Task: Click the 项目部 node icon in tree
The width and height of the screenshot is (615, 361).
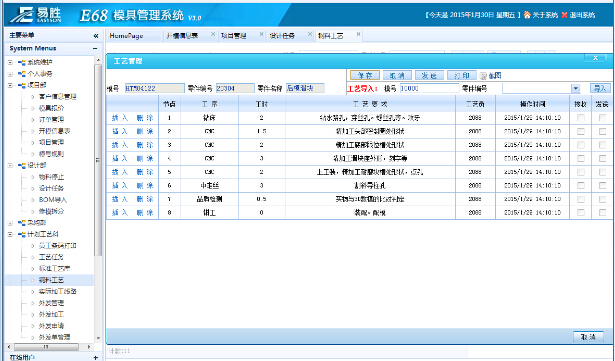Action: pyautogui.click(x=22, y=85)
